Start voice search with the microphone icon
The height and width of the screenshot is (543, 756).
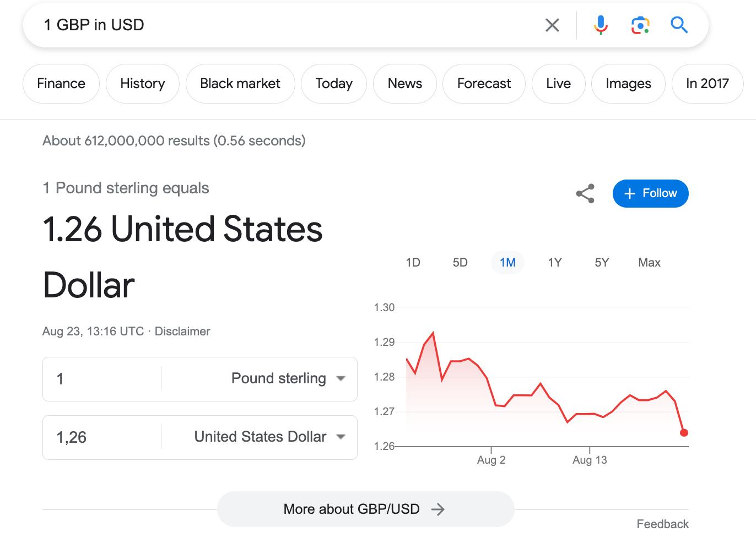pos(601,25)
